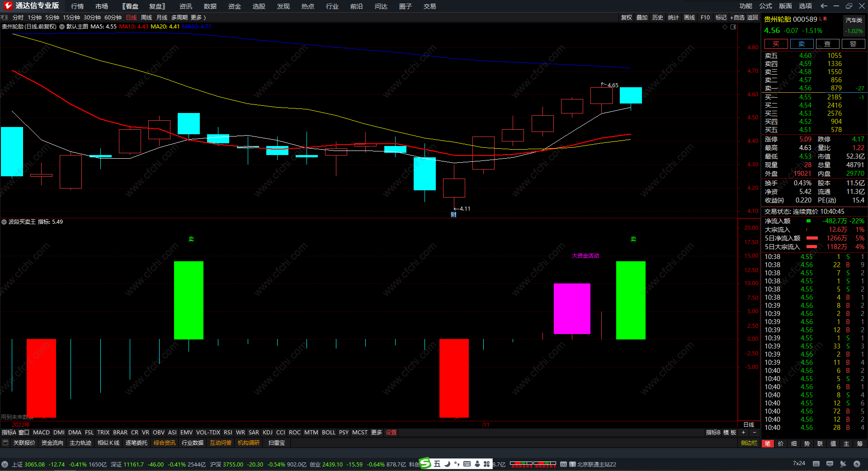Viewport: 868px width, 471px height.
Task: Click the 汽车类 sector box
Action: [x=854, y=25]
